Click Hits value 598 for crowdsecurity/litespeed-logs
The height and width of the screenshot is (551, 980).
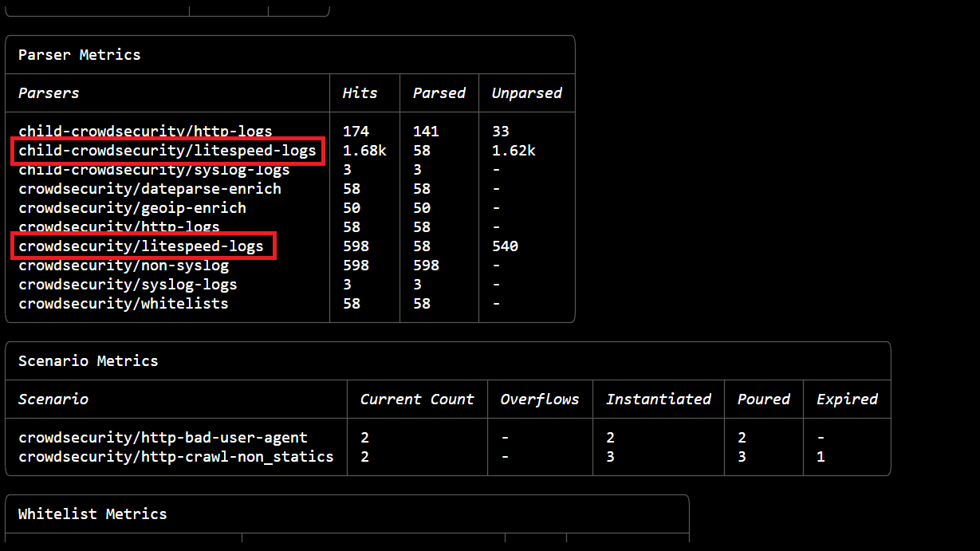[x=356, y=246]
